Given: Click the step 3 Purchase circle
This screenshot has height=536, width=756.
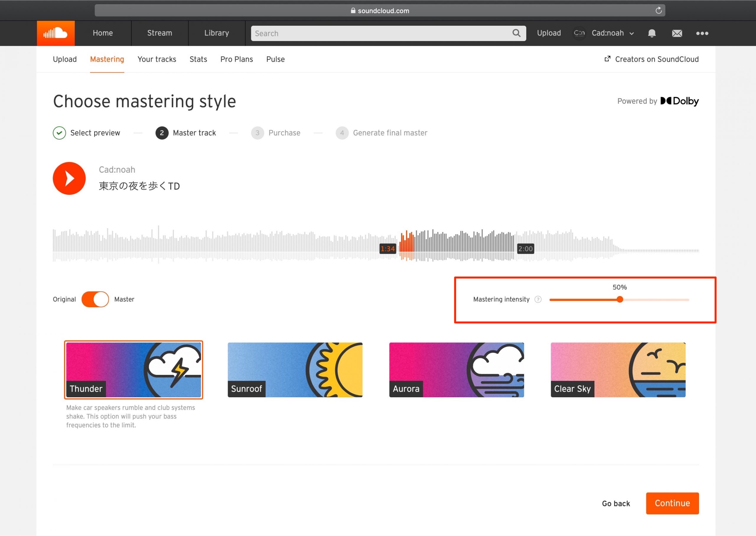Looking at the screenshot, I should [x=258, y=133].
